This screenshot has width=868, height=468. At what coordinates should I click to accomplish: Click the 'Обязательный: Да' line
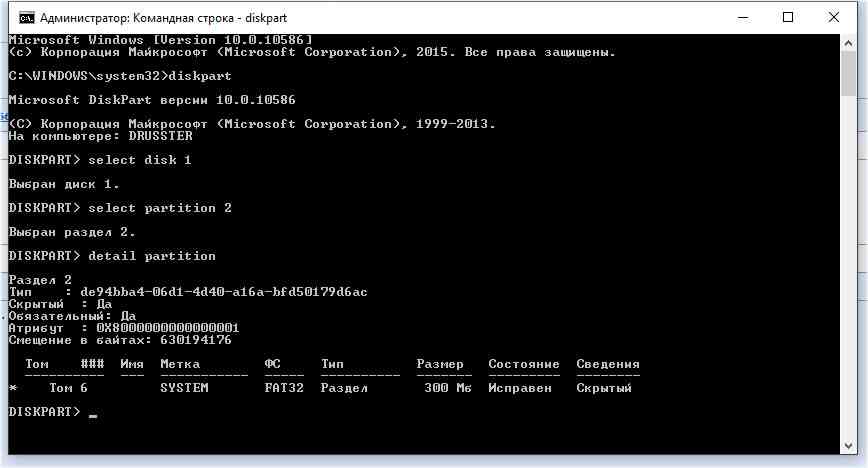(72, 316)
